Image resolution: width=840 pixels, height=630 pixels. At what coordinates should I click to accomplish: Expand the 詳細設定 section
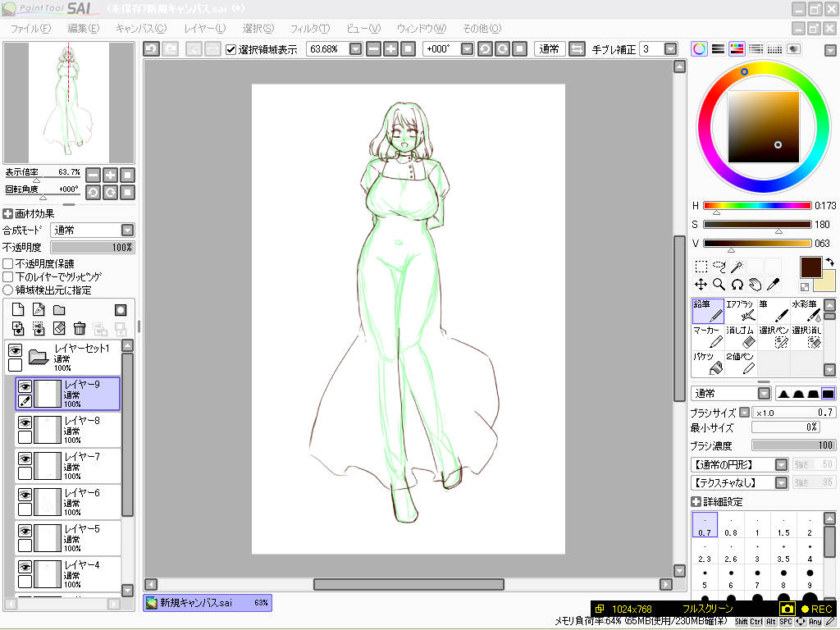tap(696, 502)
